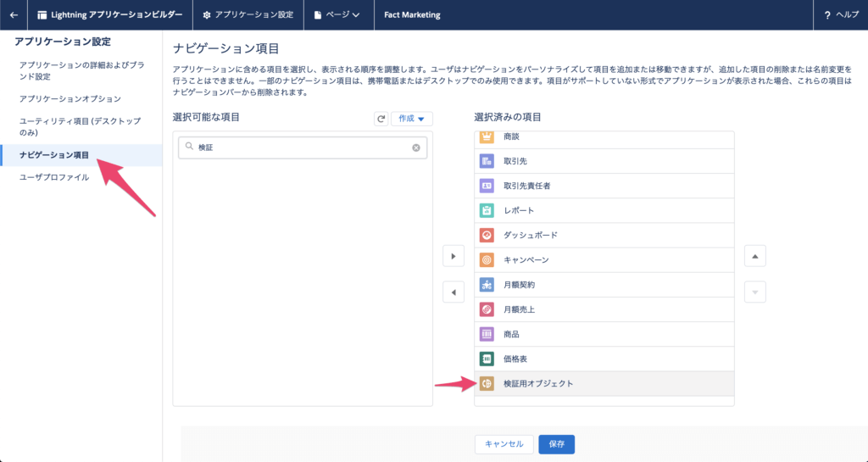The height and width of the screenshot is (462, 868).
Task: Click the move right arrow button
Action: (453, 257)
